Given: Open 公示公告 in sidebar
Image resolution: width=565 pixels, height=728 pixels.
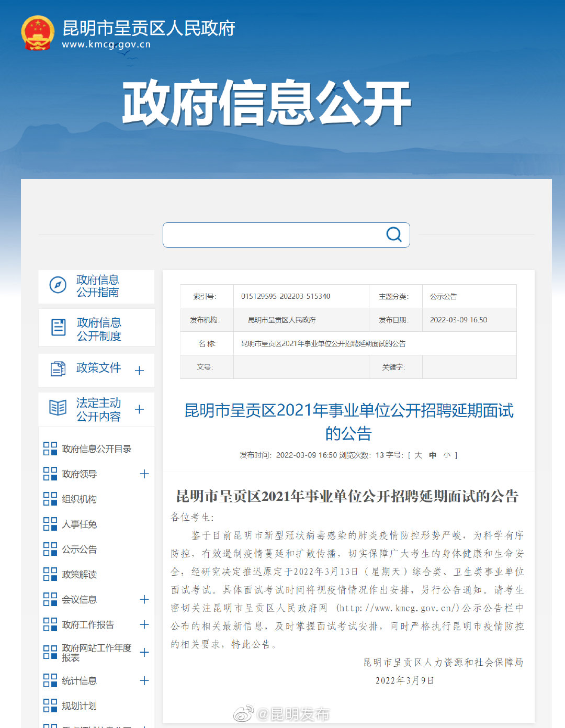Looking at the screenshot, I should (x=79, y=550).
